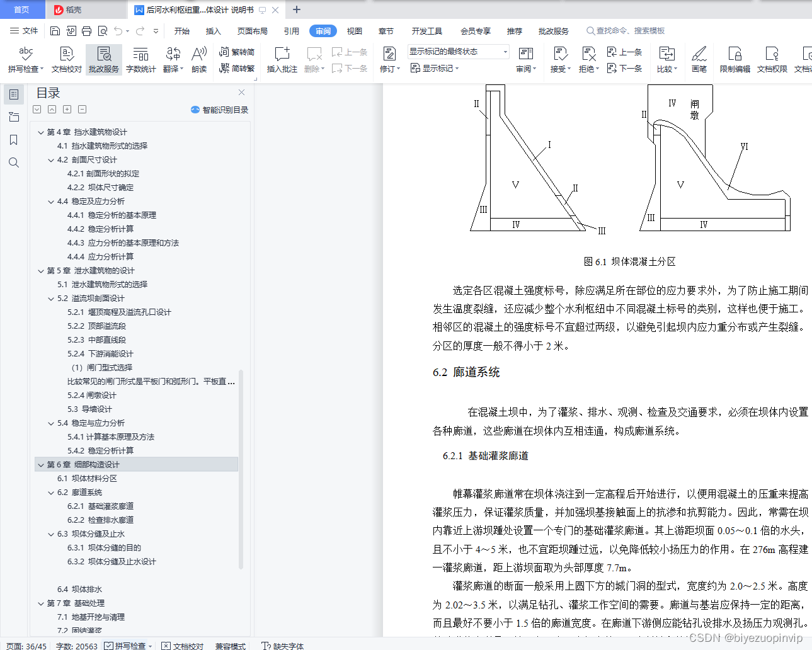Click 接受 to accept a revision

click(x=559, y=60)
